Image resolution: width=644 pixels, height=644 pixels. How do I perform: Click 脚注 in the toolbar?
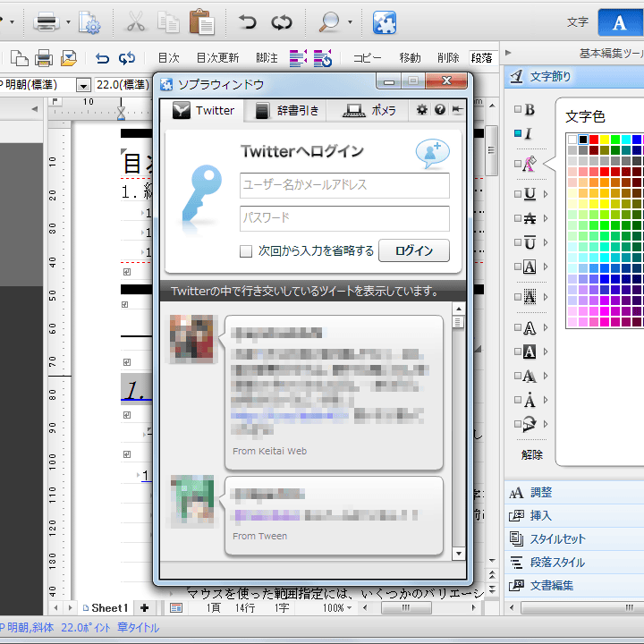pos(267,58)
